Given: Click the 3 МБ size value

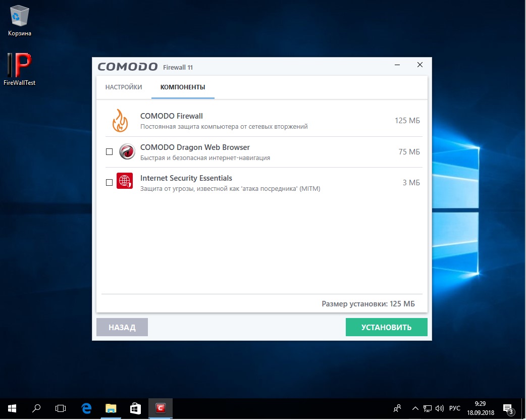Looking at the screenshot, I should tap(411, 183).
